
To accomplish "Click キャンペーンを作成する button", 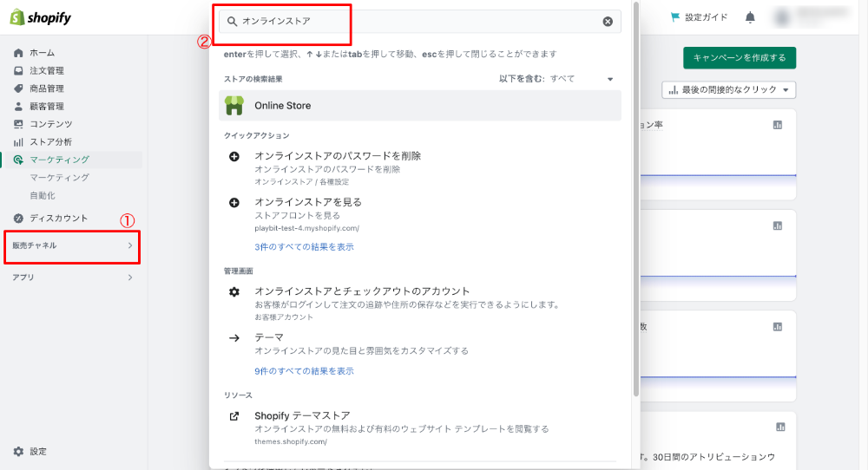I will click(x=740, y=57).
